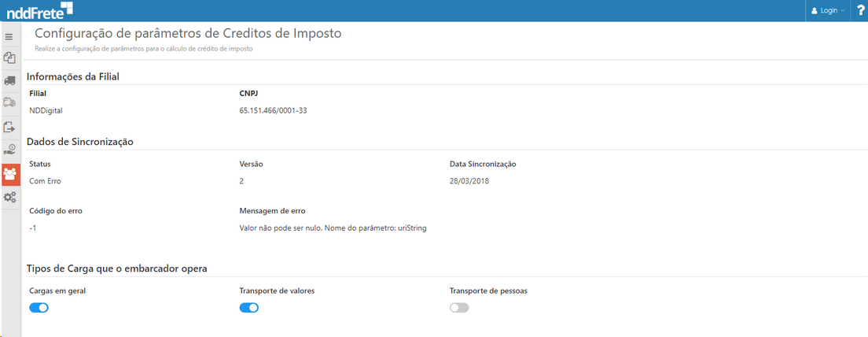Click the page title Configuração de parâmetros

click(188, 33)
